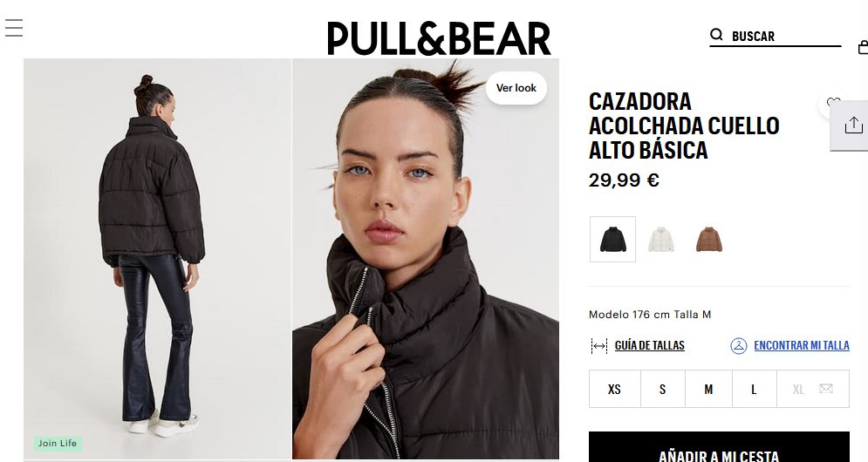Open the Guía de tallas link
The image size is (868, 462).
[x=649, y=345]
